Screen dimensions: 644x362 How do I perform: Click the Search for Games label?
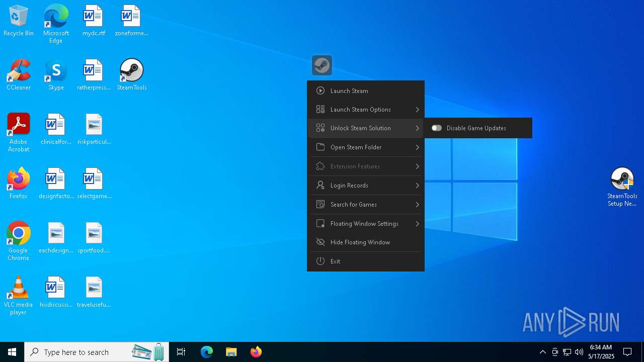point(354,205)
